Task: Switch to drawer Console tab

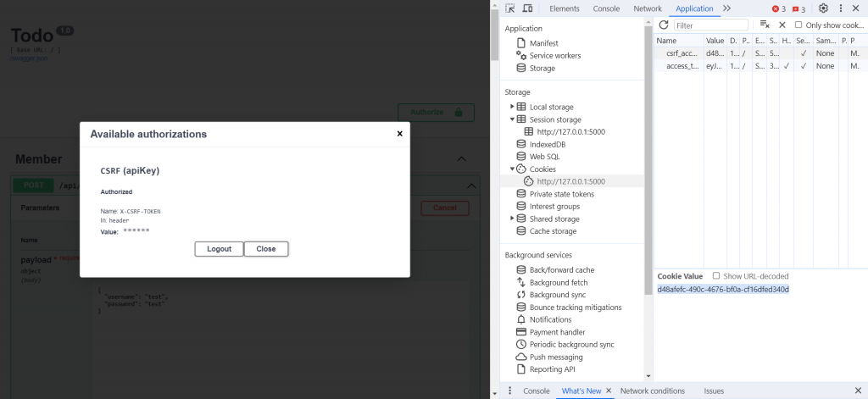Action: [x=537, y=391]
